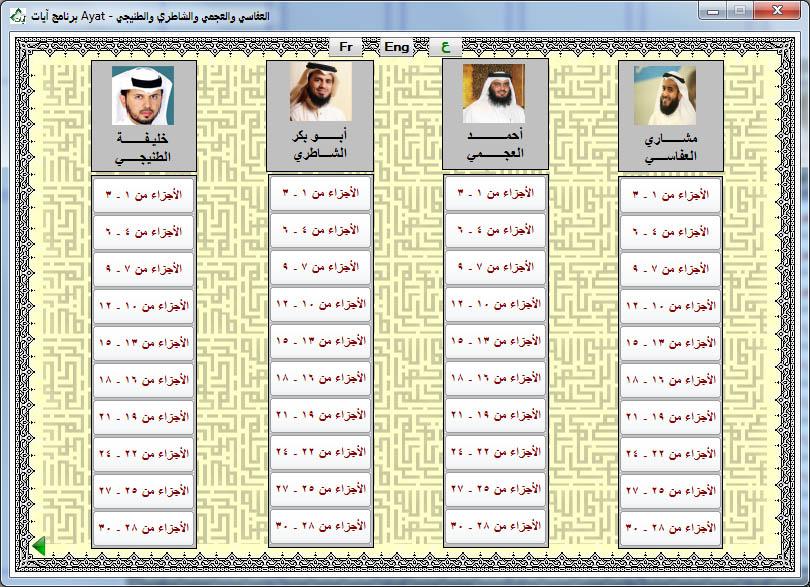
Task: Open Ahmed Al-Ajmi's photo thumbnail
Action: (x=494, y=94)
